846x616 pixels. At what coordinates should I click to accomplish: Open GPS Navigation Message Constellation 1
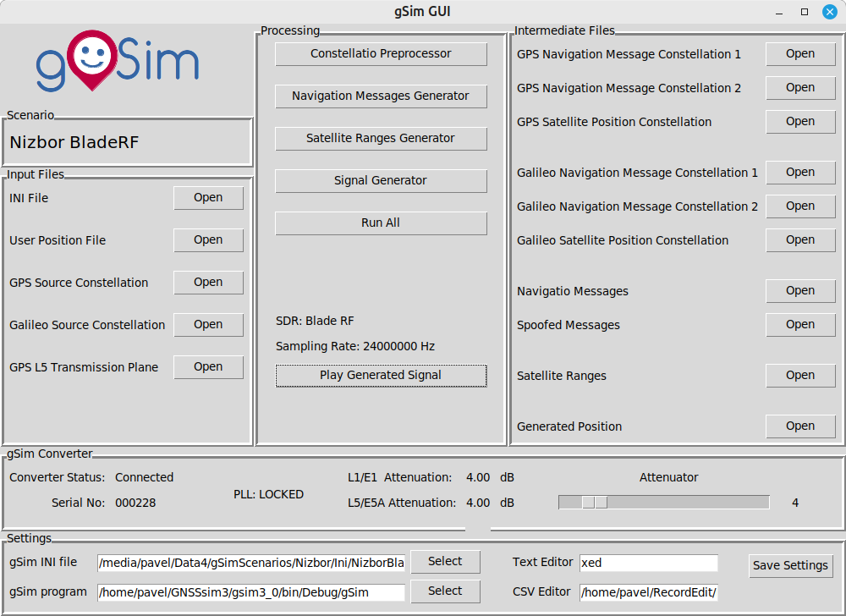(x=800, y=54)
